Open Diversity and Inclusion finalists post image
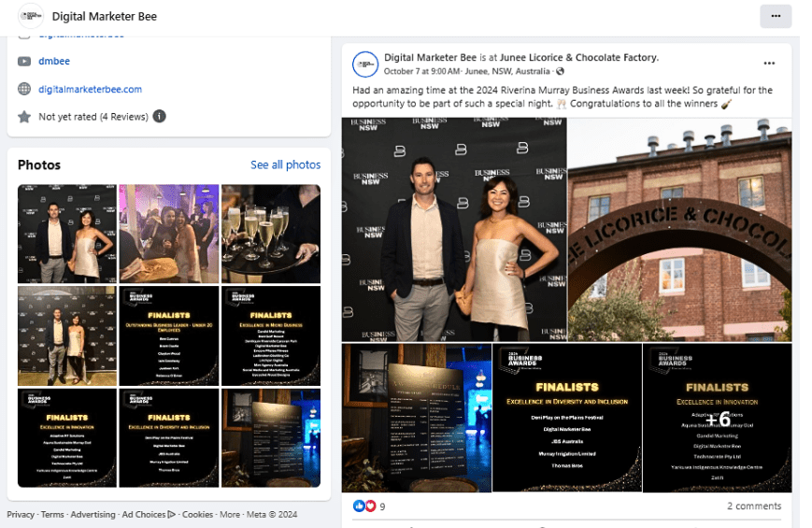The height and width of the screenshot is (528, 812). point(567,418)
